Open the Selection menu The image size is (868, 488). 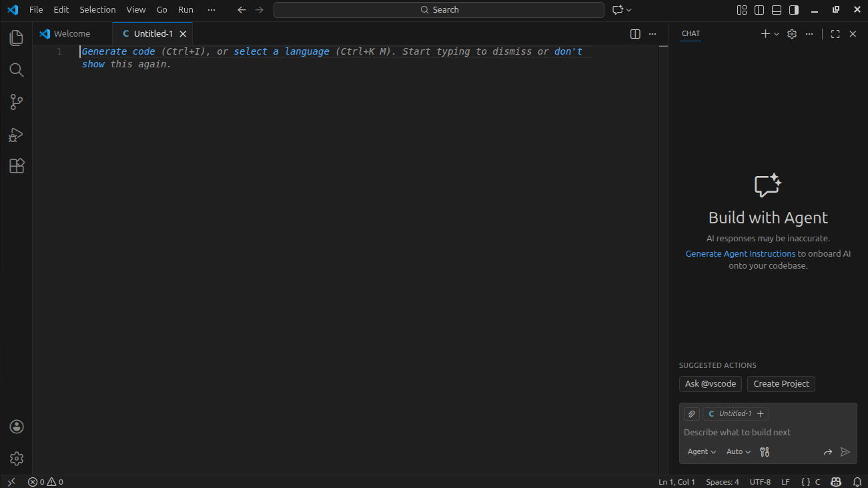point(97,10)
